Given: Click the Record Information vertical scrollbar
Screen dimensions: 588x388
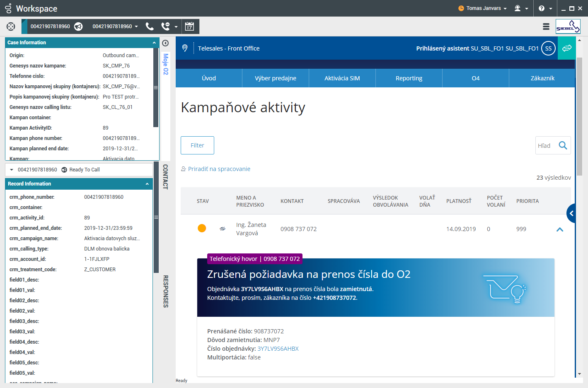Looking at the screenshot, I should click(156, 217).
